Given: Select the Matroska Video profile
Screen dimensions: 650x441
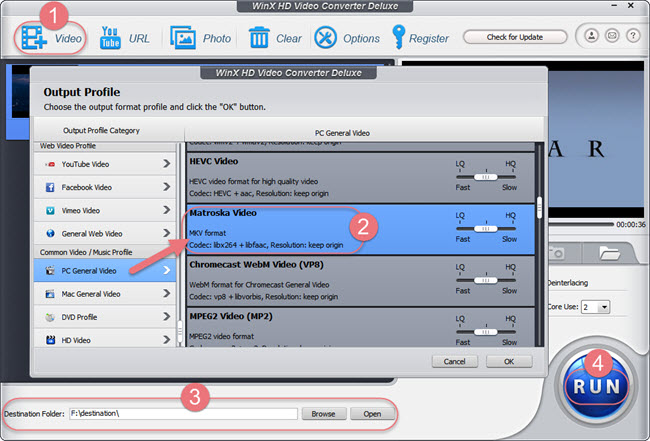Looking at the screenshot, I should pos(360,229).
